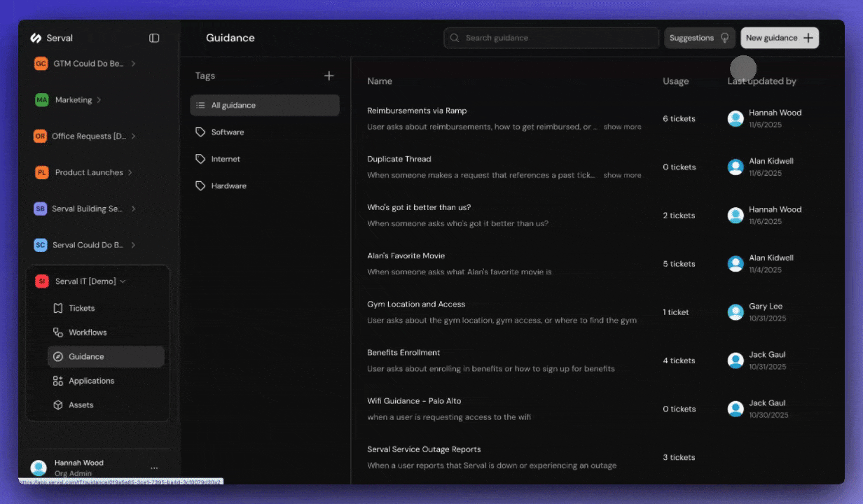Open Tickets in Serval IT menu
Viewport: 863px width, 504px height.
coord(106,308)
